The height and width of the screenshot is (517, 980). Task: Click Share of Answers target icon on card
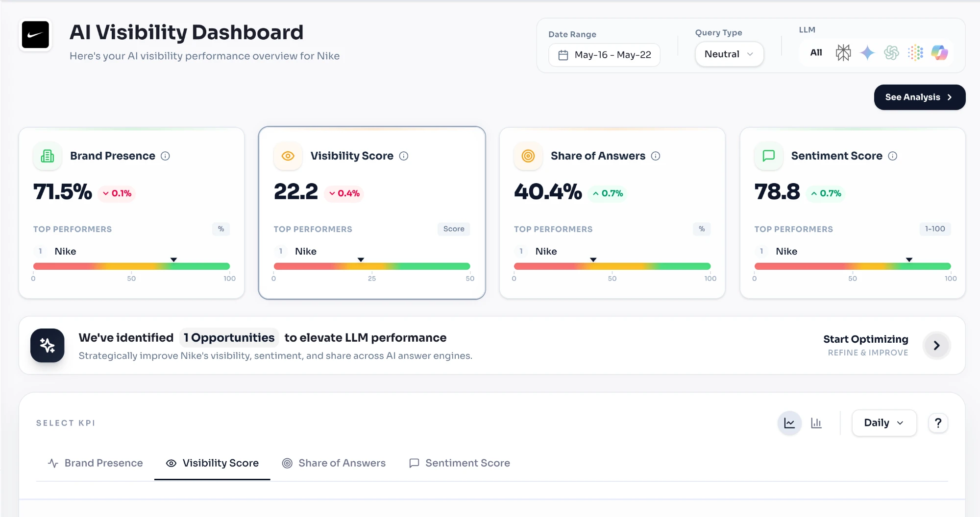click(x=528, y=156)
